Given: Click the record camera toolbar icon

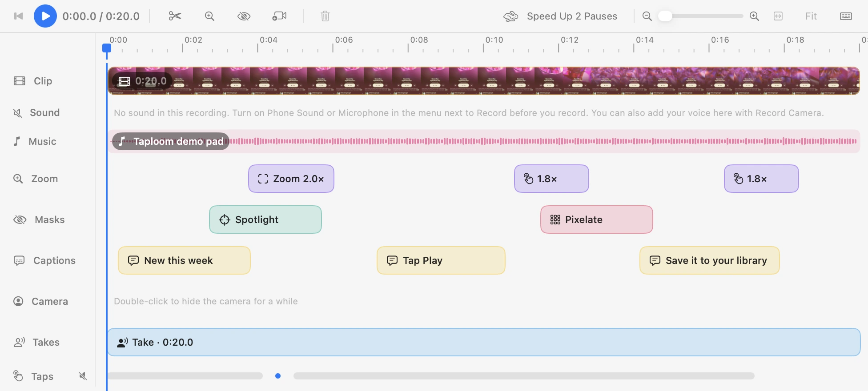Looking at the screenshot, I should coord(279,16).
